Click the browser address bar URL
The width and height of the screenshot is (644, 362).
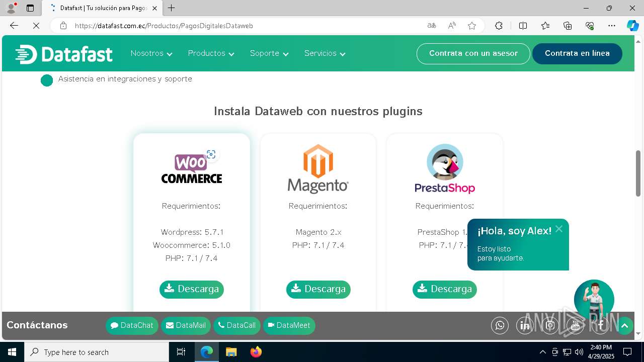click(x=164, y=26)
